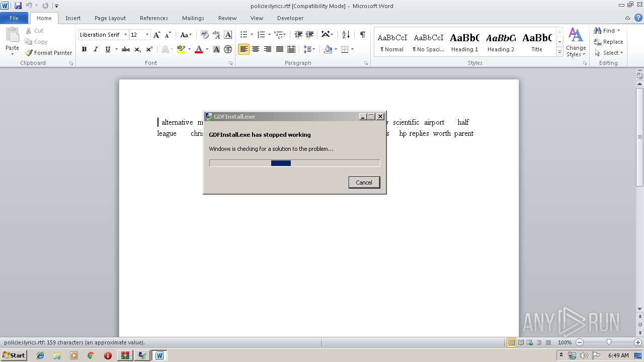The width and height of the screenshot is (644, 362).
Task: Open Change Case dropdown
Action: point(186,35)
